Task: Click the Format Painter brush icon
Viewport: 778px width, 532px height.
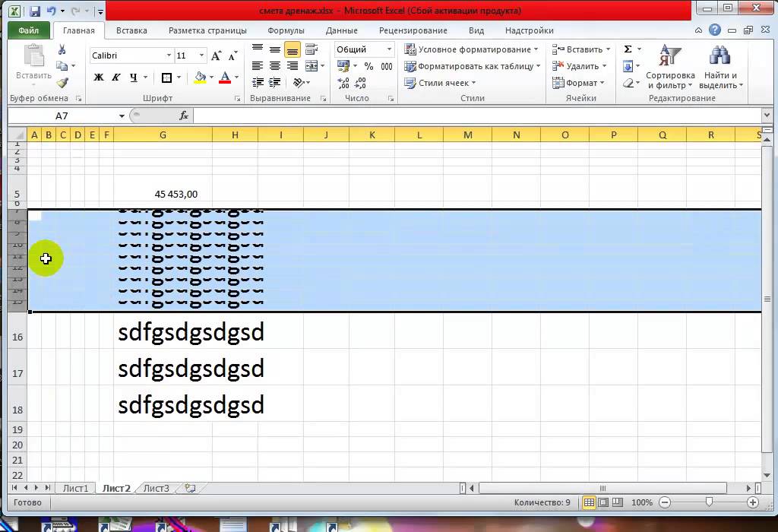Action: click(x=62, y=82)
